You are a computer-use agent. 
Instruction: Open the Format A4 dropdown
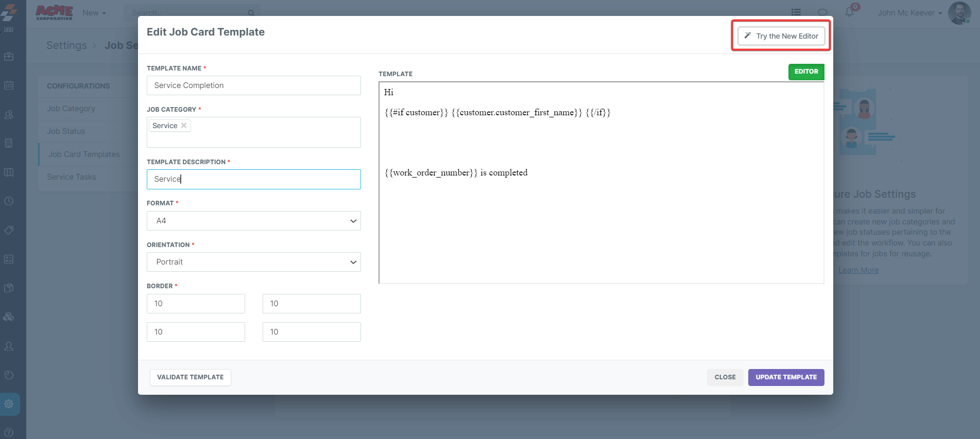pyautogui.click(x=253, y=221)
